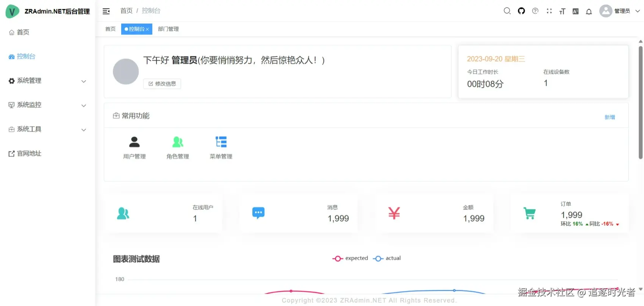Open 用户管理 shortcut icon

pyautogui.click(x=134, y=142)
